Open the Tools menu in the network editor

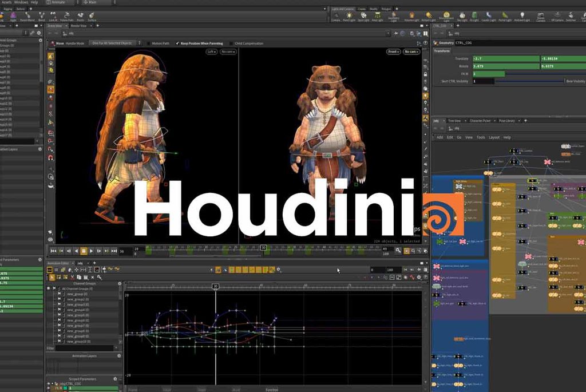pos(481,137)
